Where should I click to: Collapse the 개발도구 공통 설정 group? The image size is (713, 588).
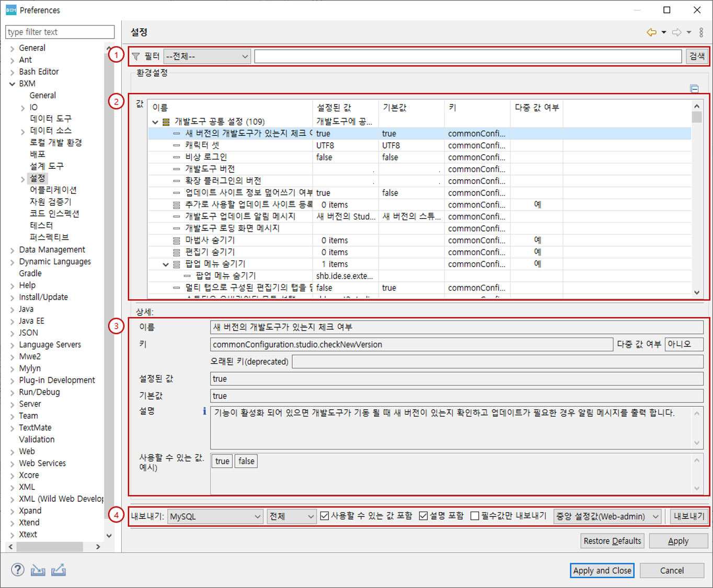click(x=155, y=122)
